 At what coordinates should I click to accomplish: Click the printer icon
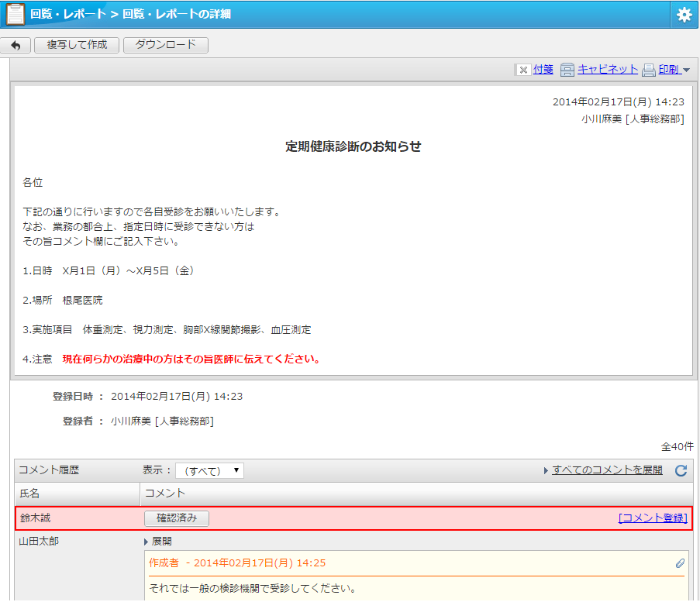[649, 70]
